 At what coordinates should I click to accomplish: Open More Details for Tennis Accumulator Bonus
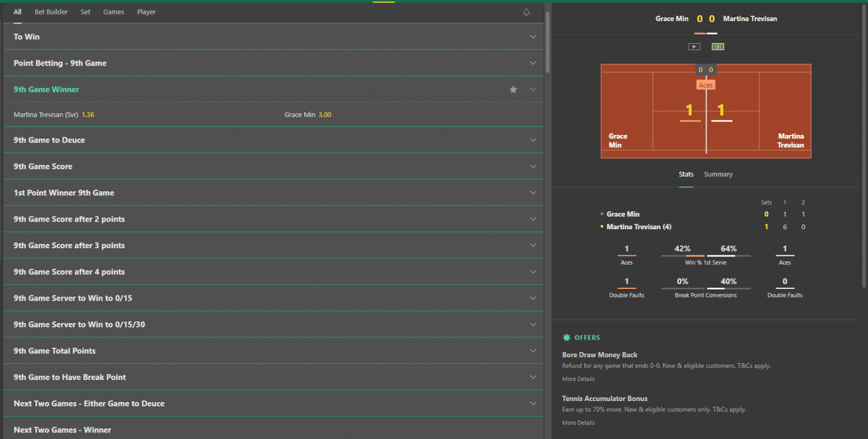coord(578,423)
